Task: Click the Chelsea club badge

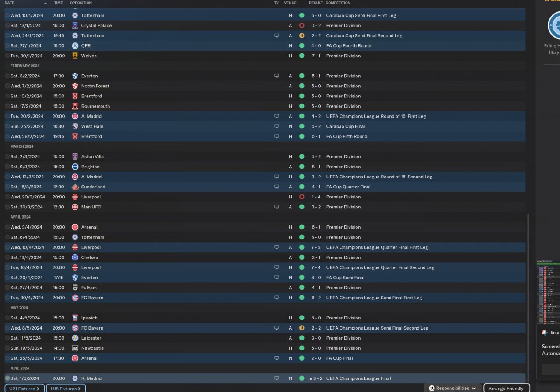Action: 75,257
